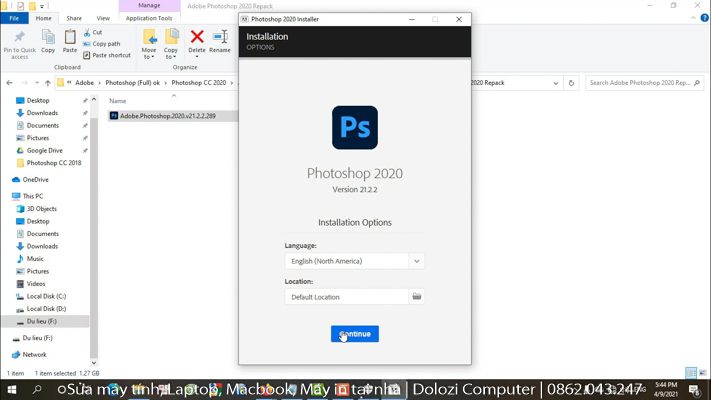Open the File menu
The image size is (711, 400).
coord(14,18)
